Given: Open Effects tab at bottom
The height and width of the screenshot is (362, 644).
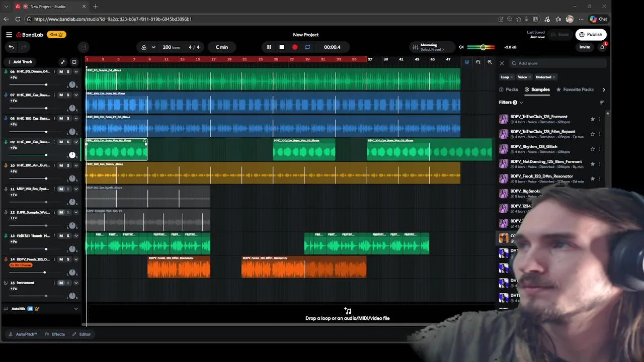Looking at the screenshot, I should [x=55, y=334].
